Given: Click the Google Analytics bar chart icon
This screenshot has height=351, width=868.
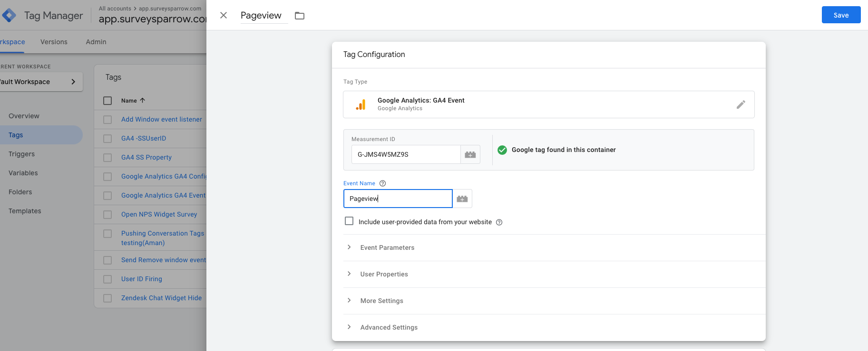Looking at the screenshot, I should 361,105.
